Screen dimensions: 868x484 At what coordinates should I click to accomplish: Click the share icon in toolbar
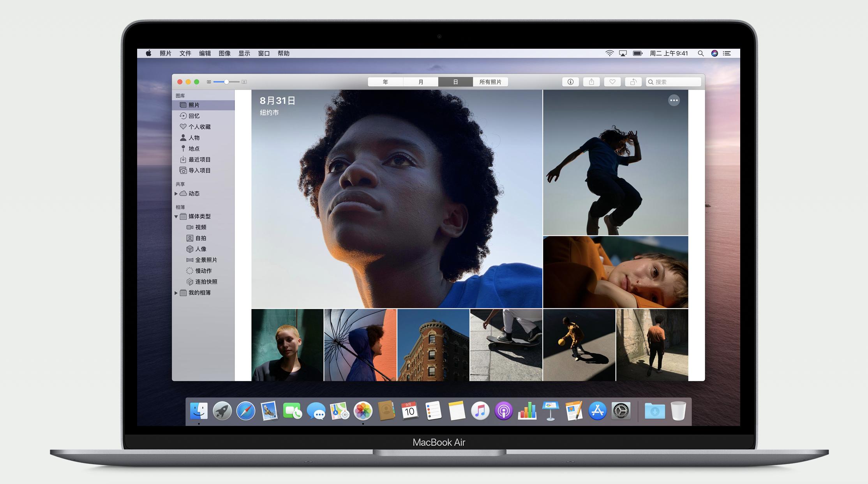[591, 82]
